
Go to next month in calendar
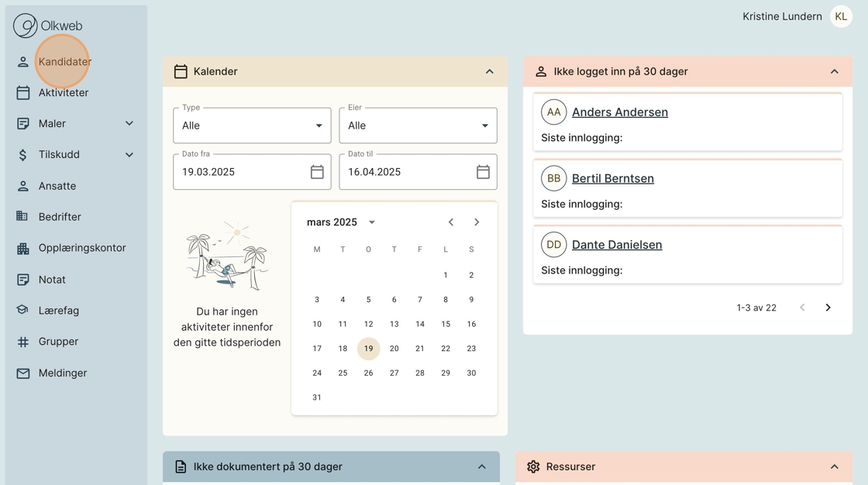coord(477,222)
